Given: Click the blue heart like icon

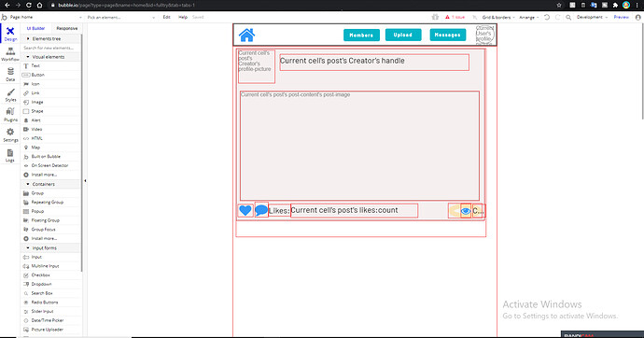Looking at the screenshot, I should 245,210.
